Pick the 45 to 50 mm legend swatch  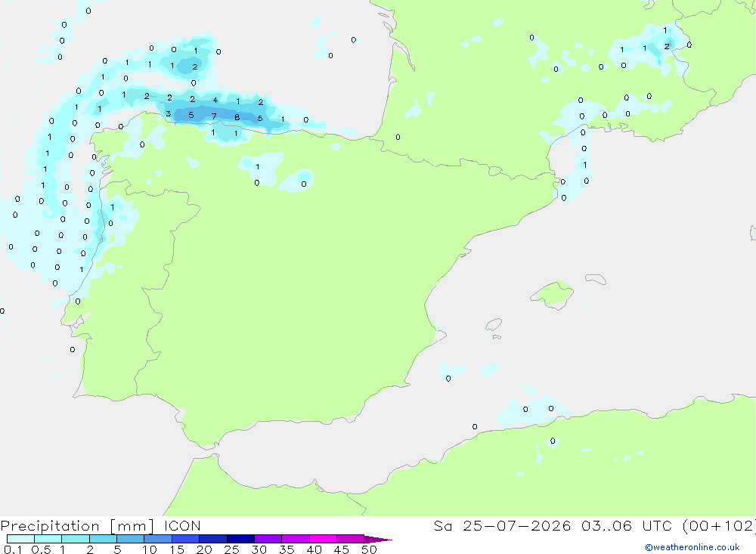pos(351,539)
